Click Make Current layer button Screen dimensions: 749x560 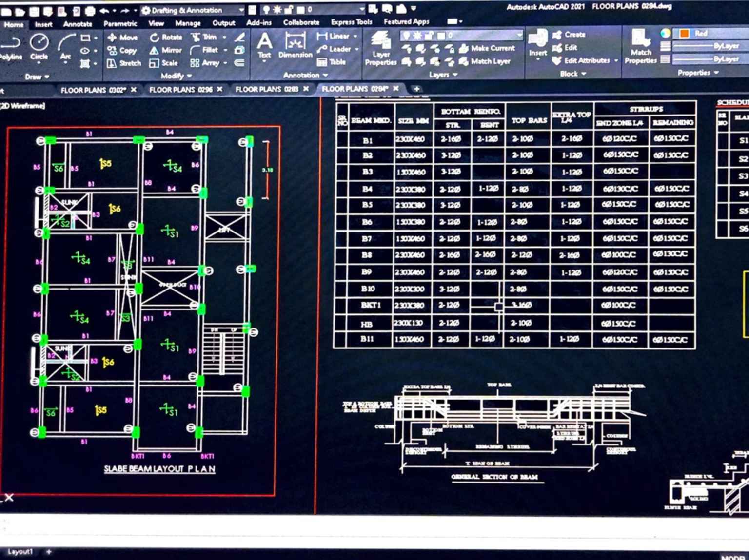(487, 48)
